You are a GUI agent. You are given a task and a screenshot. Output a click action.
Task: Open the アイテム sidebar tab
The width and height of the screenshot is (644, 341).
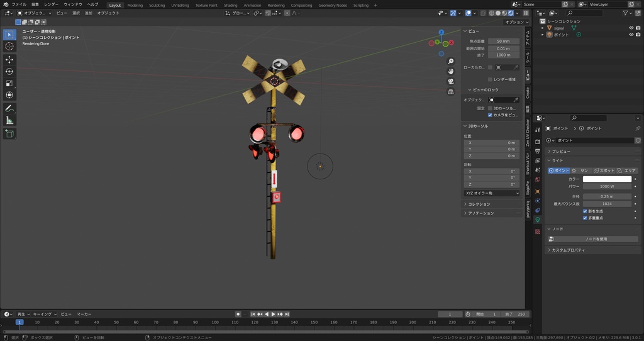(x=528, y=38)
